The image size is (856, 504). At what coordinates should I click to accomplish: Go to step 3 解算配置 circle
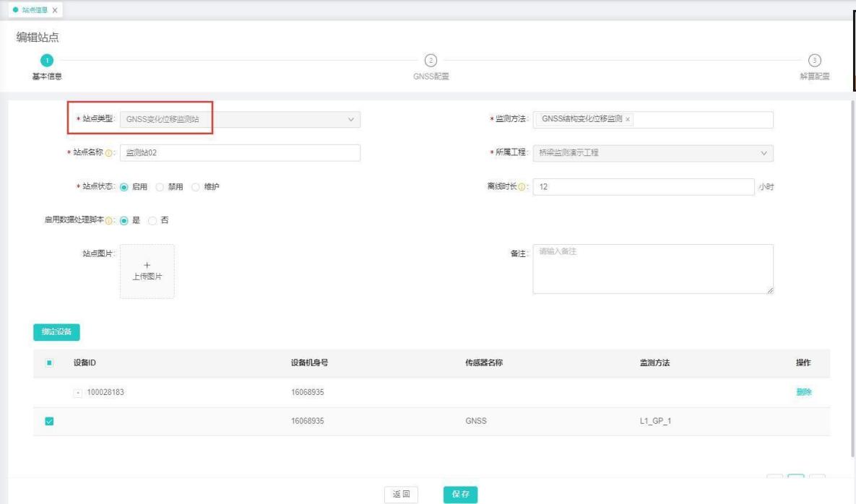814,61
